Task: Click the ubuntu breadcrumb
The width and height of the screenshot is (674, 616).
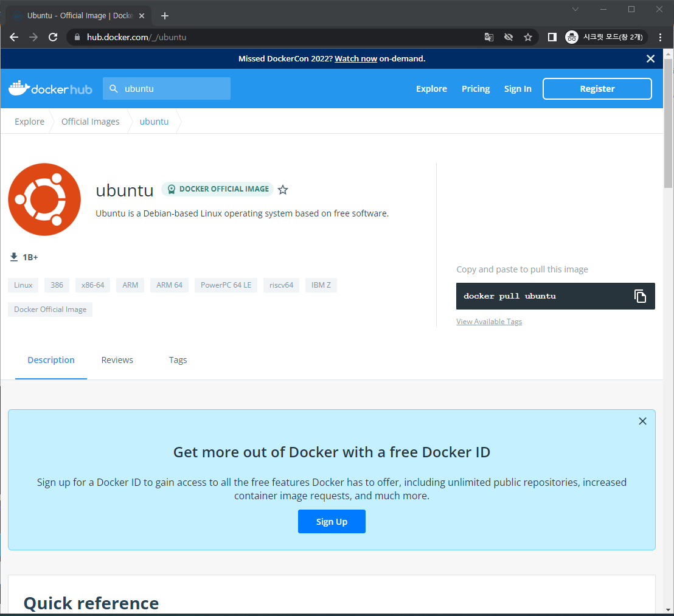Action: pyautogui.click(x=154, y=122)
